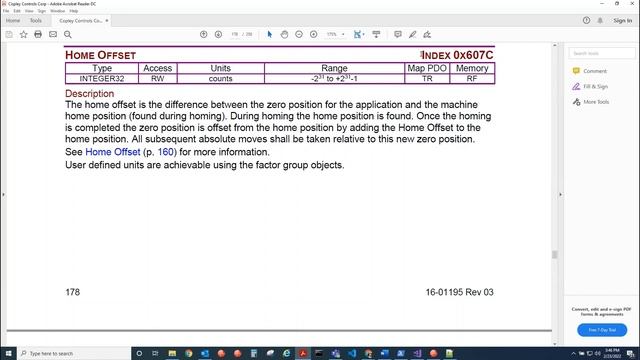Print the document with printer icon
The height and width of the screenshot is (360, 640).
[x=38, y=35]
